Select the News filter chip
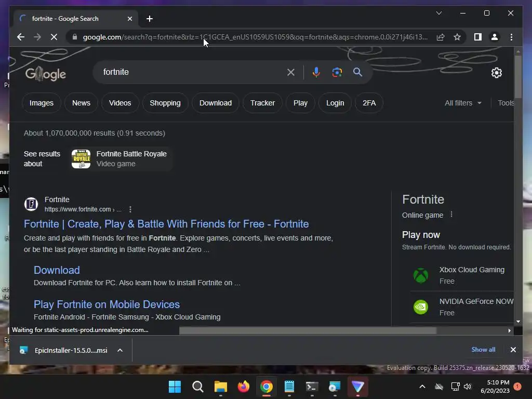The width and height of the screenshot is (532, 399). [81, 103]
